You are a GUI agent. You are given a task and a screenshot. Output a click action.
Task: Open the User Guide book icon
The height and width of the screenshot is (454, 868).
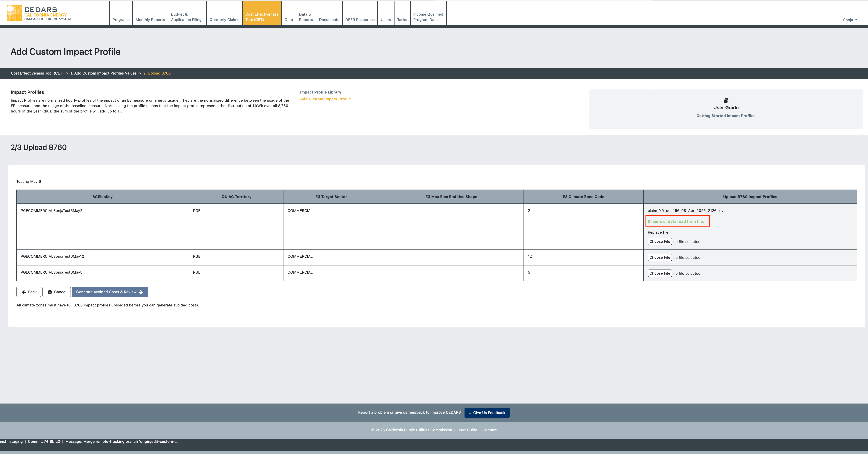pyautogui.click(x=726, y=100)
